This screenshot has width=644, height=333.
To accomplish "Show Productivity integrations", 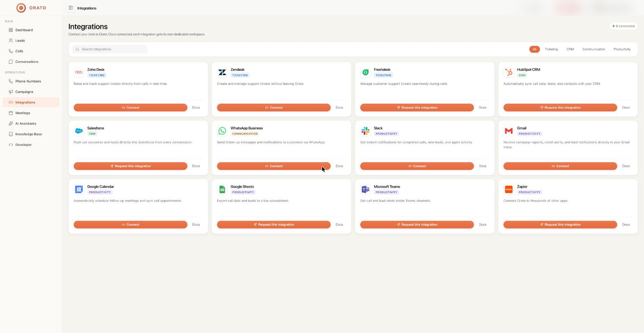I will [622, 49].
